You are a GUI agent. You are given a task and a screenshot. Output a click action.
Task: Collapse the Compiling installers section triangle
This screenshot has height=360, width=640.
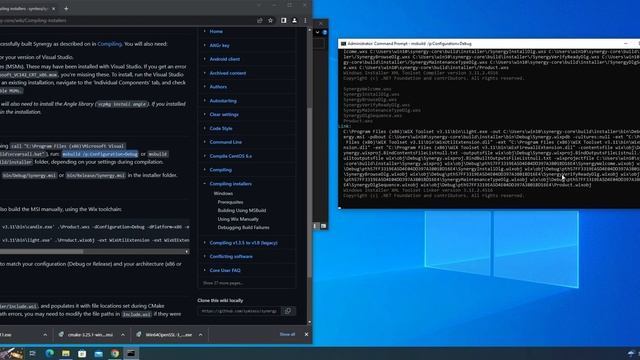(x=204, y=184)
